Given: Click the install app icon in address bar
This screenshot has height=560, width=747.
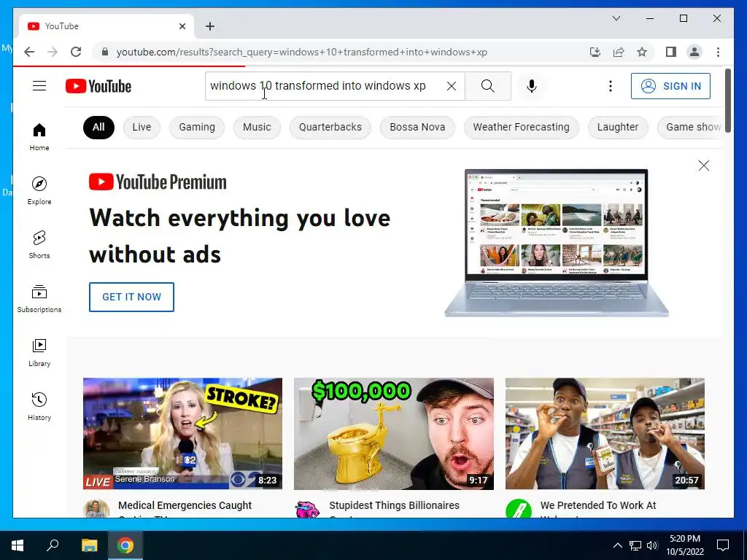Looking at the screenshot, I should 595,52.
